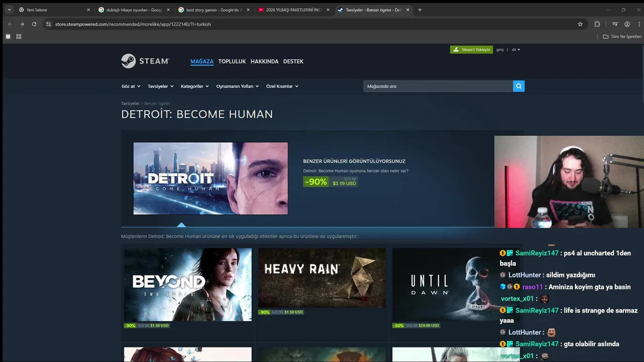Click Detroit -90% price button

pyautogui.click(x=330, y=182)
